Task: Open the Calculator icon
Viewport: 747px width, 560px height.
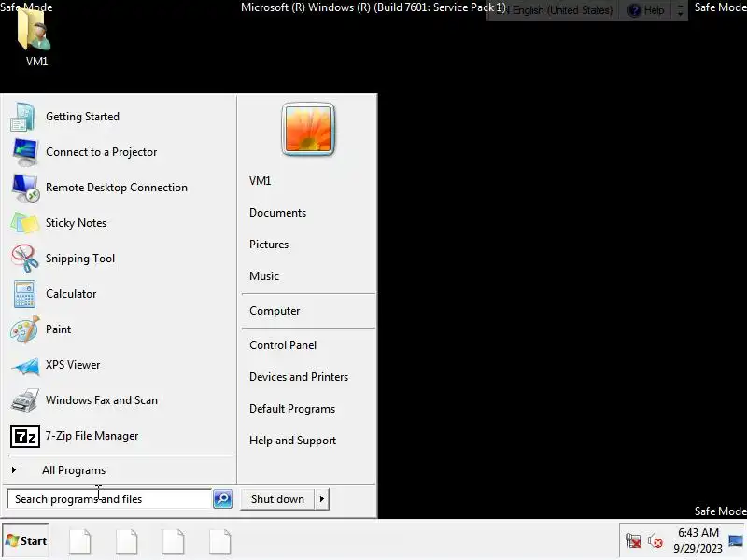Action: (x=24, y=294)
